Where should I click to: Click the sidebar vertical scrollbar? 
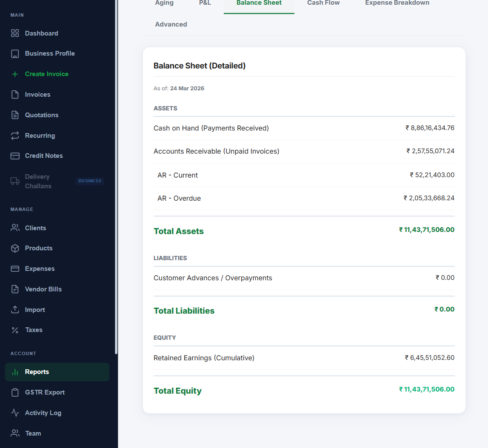click(116, 171)
